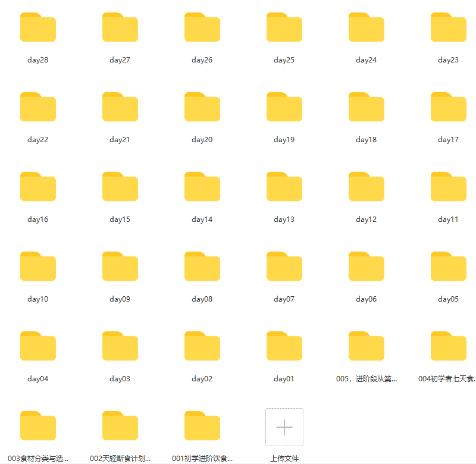Select the day20 folder
Viewport: 476px width, 464px height.
click(202, 107)
